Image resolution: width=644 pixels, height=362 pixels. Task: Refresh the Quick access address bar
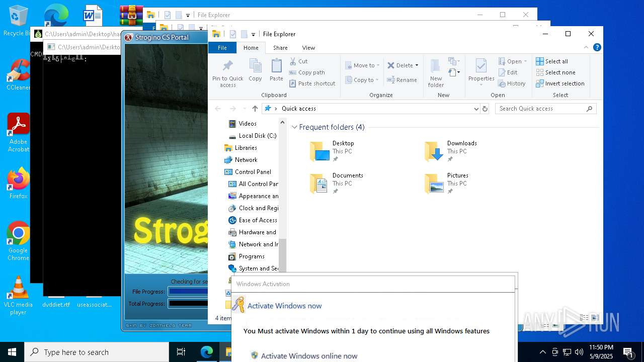click(x=485, y=109)
